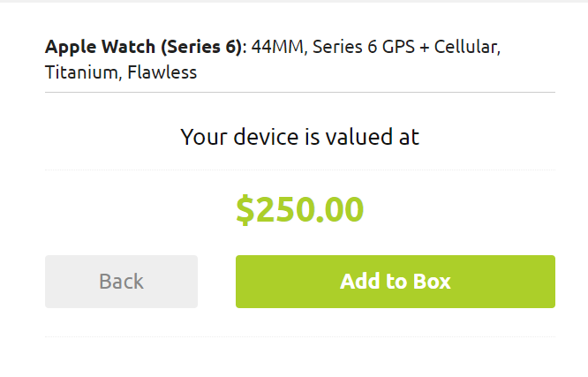The width and height of the screenshot is (588, 377).
Task: Click the $250.00 device value
Action: pos(299,210)
